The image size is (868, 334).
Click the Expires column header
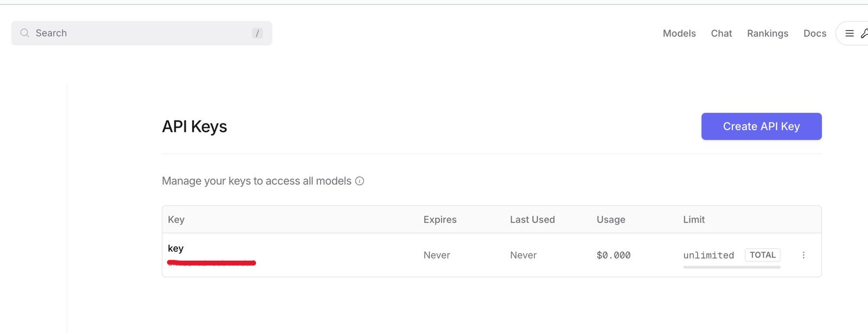(439, 219)
